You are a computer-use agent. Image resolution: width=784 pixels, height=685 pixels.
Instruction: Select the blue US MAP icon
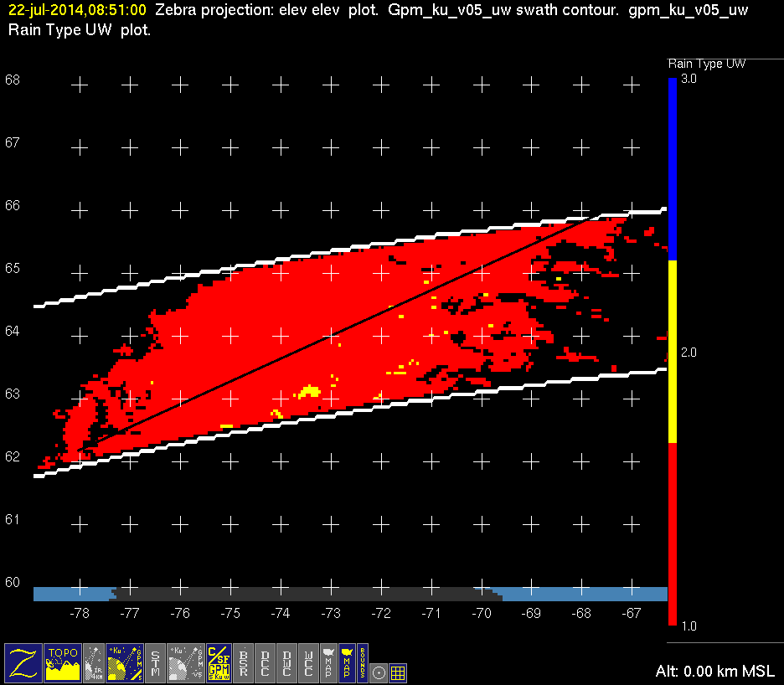click(x=345, y=662)
